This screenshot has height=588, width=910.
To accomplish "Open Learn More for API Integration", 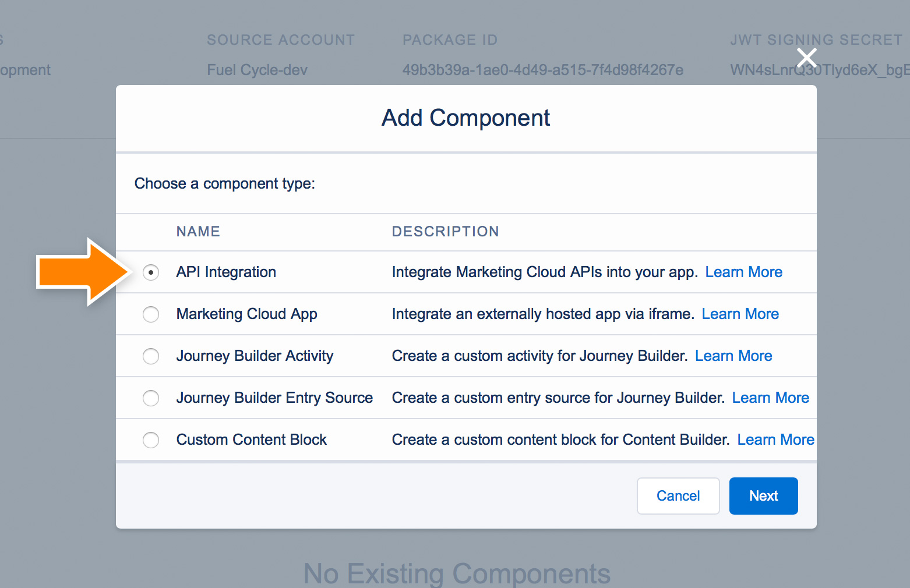I will point(744,272).
